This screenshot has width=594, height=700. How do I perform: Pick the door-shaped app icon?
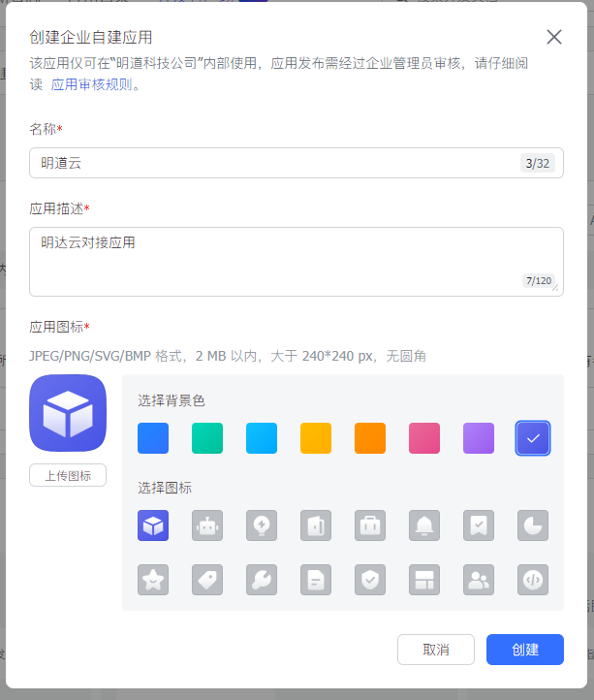(316, 525)
